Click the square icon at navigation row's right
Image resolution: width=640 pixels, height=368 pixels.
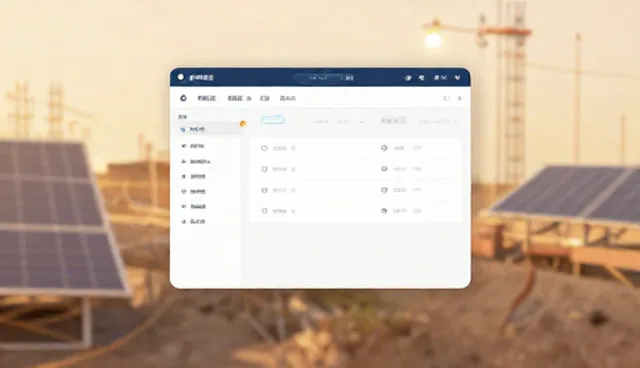pyautogui.click(x=447, y=98)
